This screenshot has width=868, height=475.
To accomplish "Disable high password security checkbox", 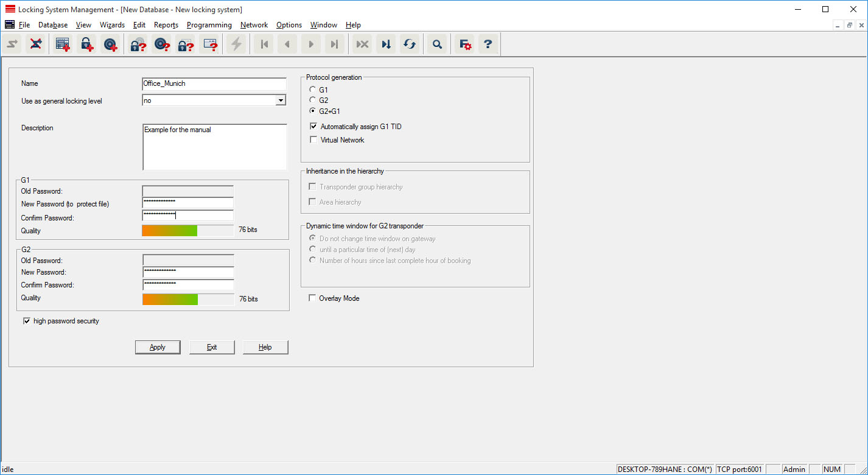I will pos(27,321).
